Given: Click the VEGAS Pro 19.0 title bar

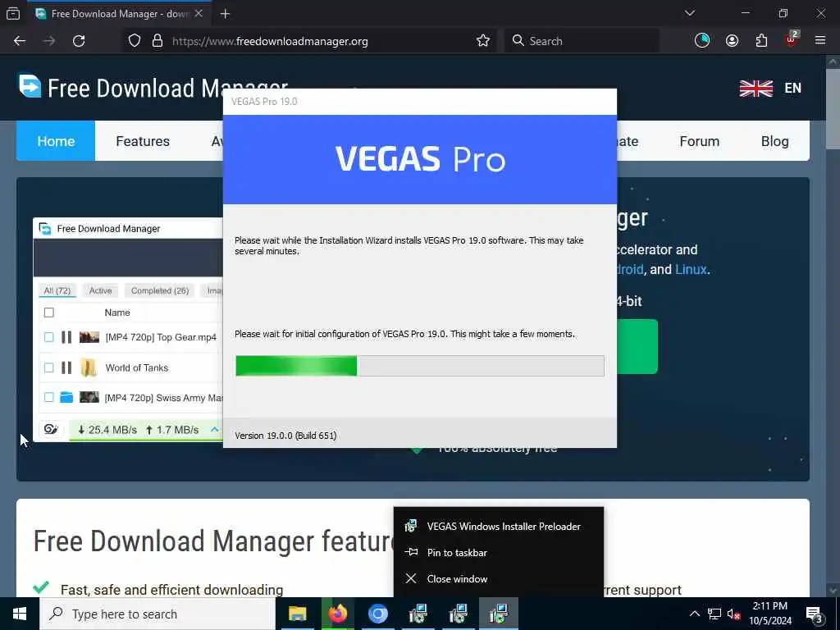Looking at the screenshot, I should [419, 102].
